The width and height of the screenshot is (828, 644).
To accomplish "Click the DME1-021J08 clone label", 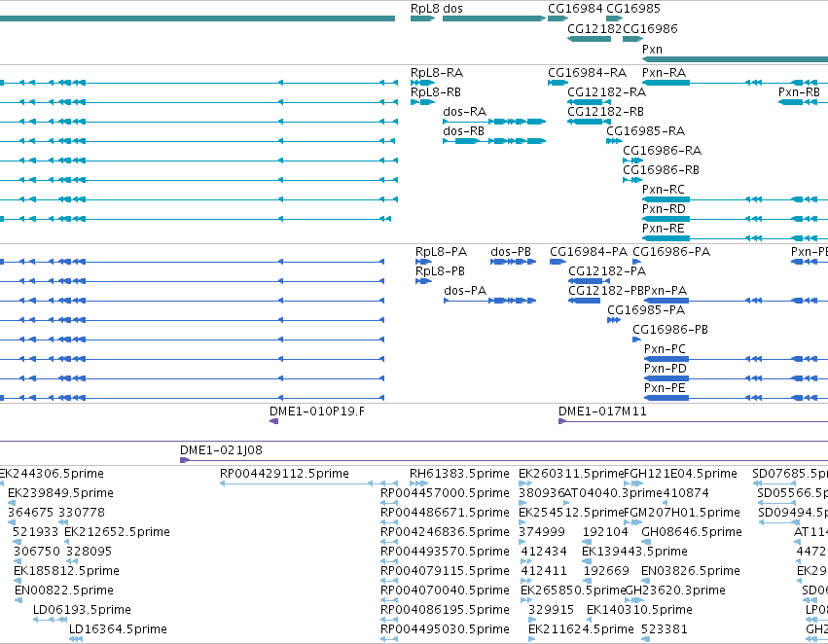I will click(221, 451).
